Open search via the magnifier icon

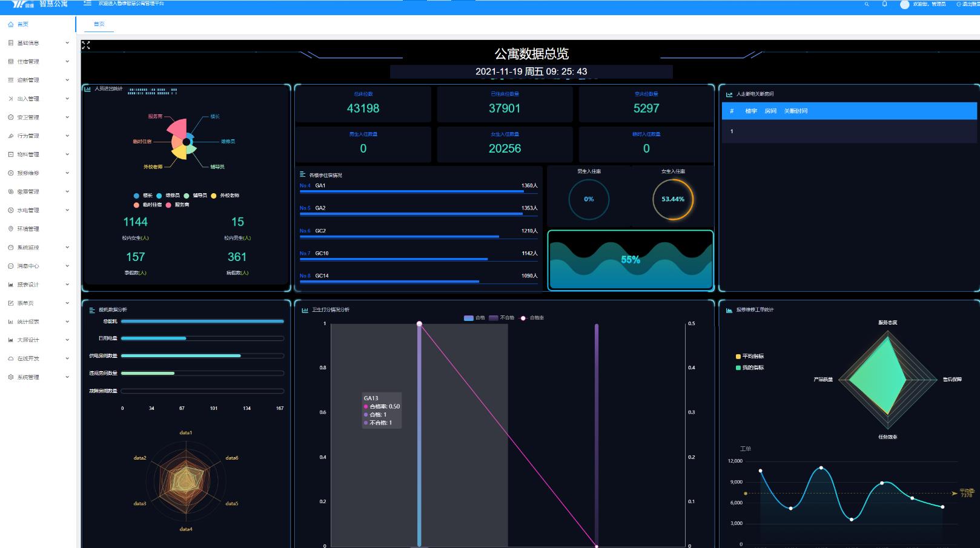coord(867,4)
